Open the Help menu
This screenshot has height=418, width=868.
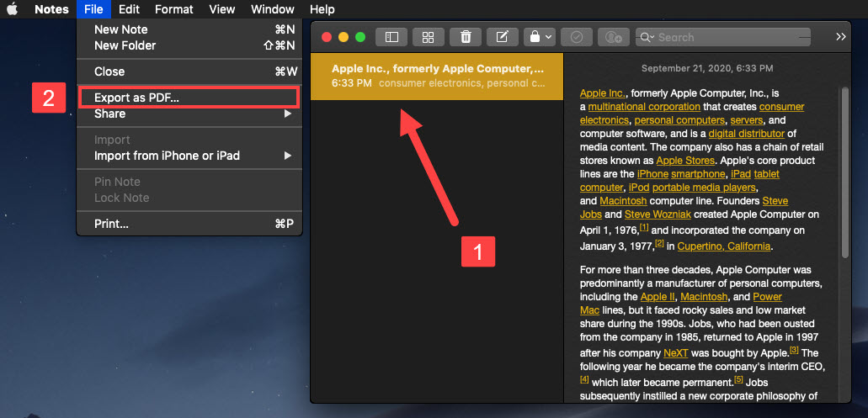[x=322, y=9]
